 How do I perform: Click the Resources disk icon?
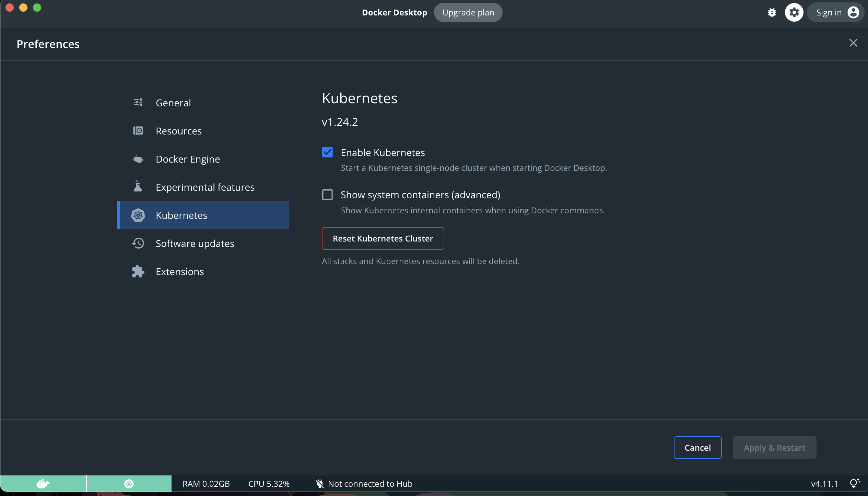pyautogui.click(x=138, y=131)
